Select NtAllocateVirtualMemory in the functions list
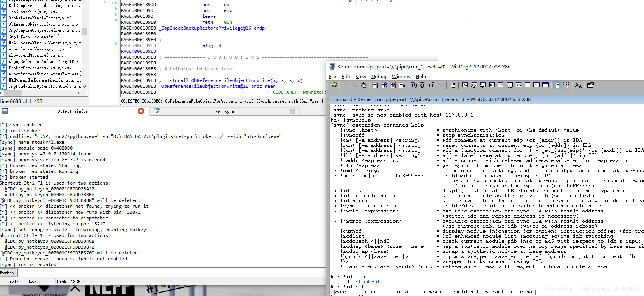Viewport: 644px width, 296px height. click(x=45, y=43)
